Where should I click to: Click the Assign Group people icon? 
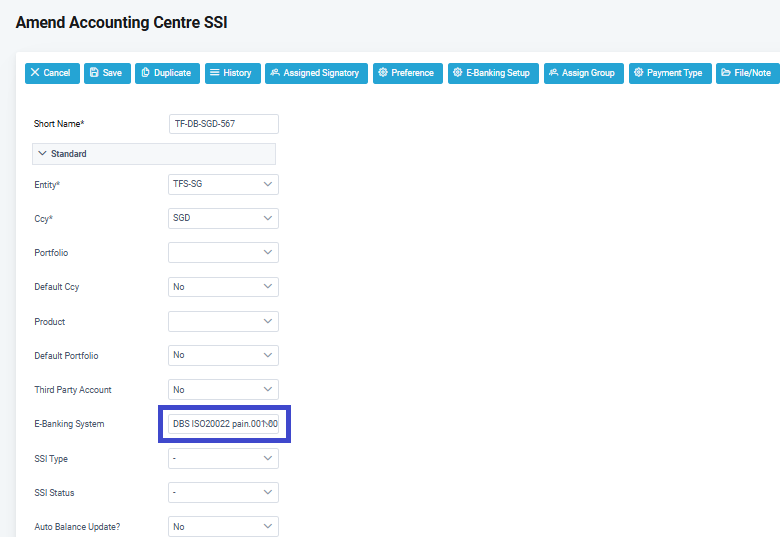554,73
